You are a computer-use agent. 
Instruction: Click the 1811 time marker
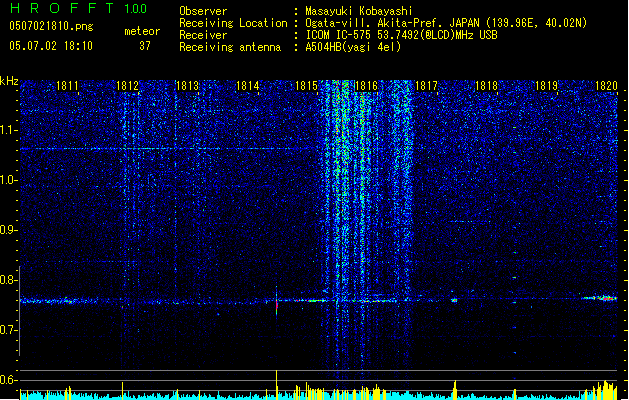[67, 85]
